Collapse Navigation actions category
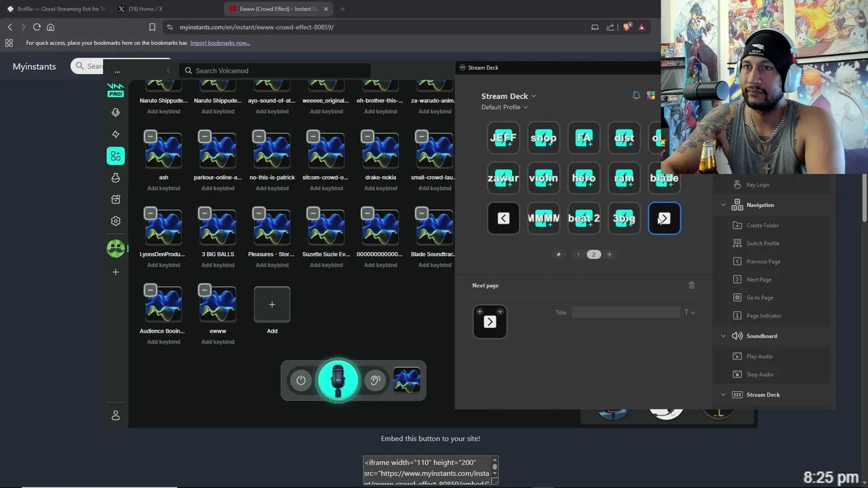Image resolution: width=868 pixels, height=488 pixels. (x=723, y=205)
